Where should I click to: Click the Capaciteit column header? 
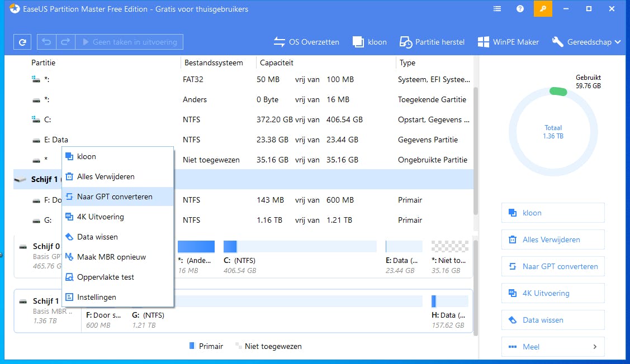coord(276,63)
